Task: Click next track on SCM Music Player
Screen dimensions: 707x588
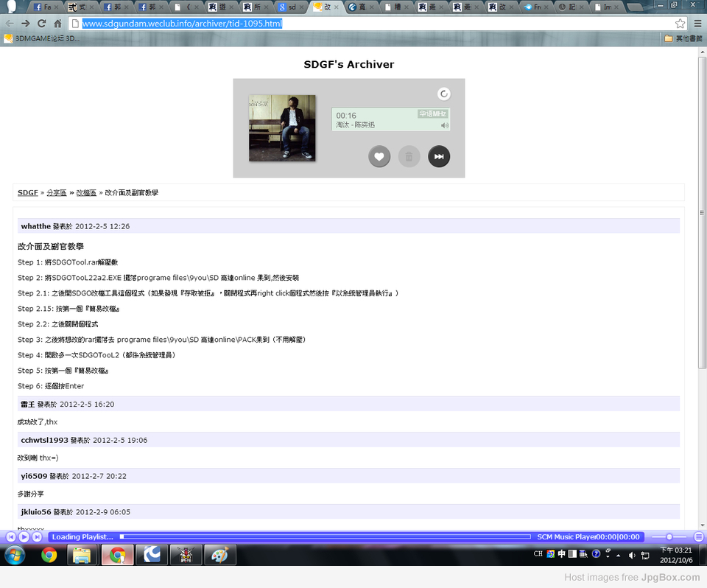Action: coord(37,537)
